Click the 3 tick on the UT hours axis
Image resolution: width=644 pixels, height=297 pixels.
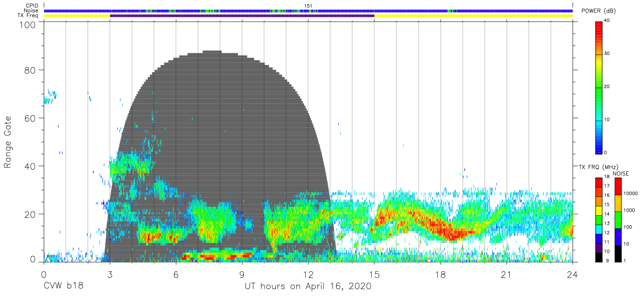coord(110,274)
